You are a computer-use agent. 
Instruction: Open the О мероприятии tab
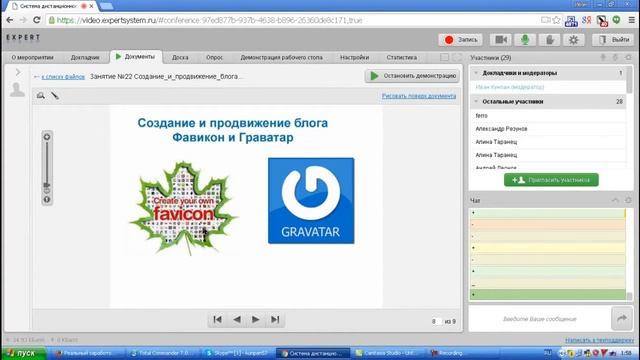tap(33, 58)
